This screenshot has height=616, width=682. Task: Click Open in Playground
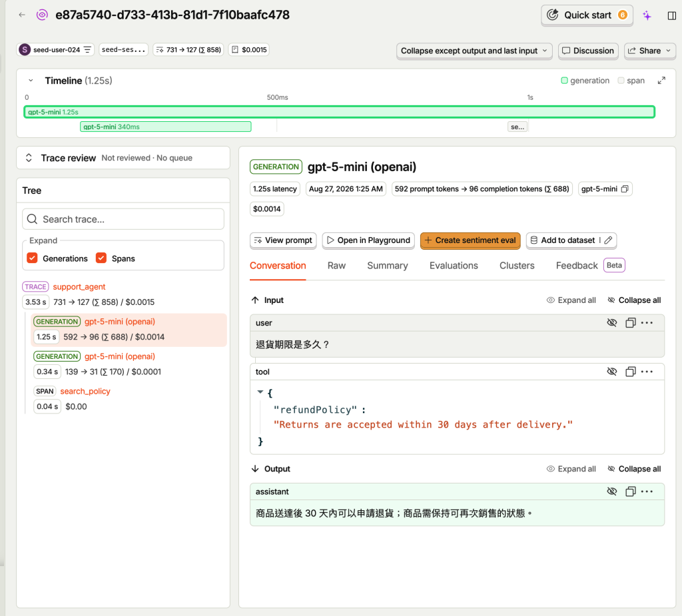(368, 240)
